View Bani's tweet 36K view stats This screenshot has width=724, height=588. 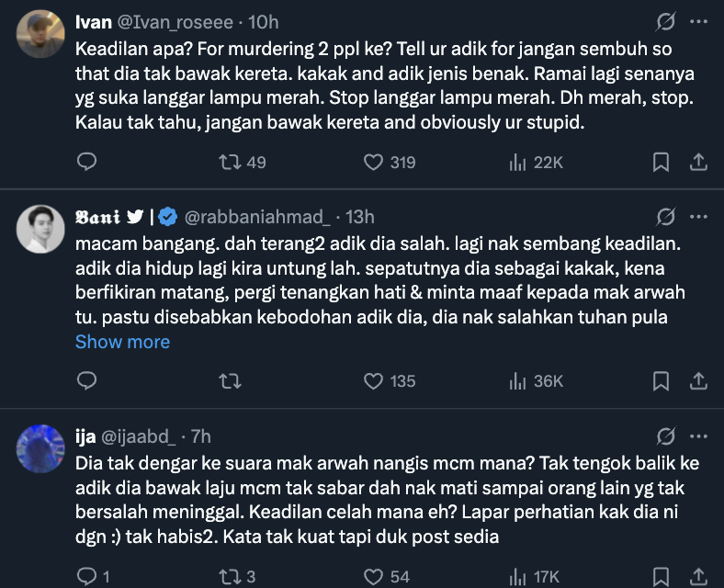tap(536, 381)
